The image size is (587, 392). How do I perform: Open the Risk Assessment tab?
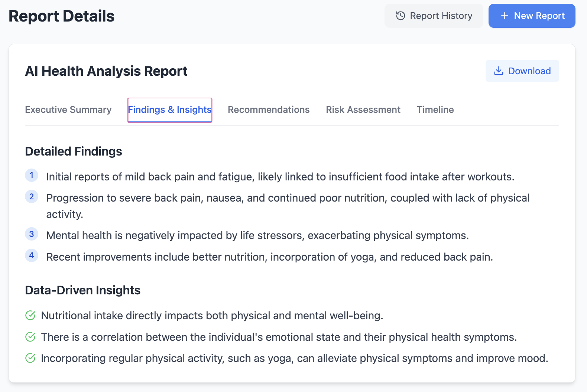[x=363, y=110]
